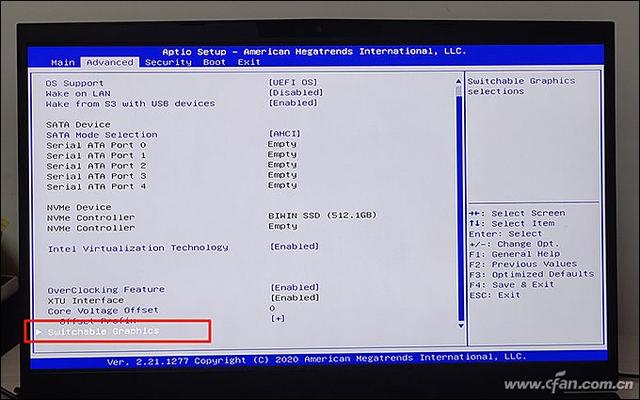Screen dimensions: 640x400
Task: Select the Serial ATA Port 3 row
Action: click(171, 176)
